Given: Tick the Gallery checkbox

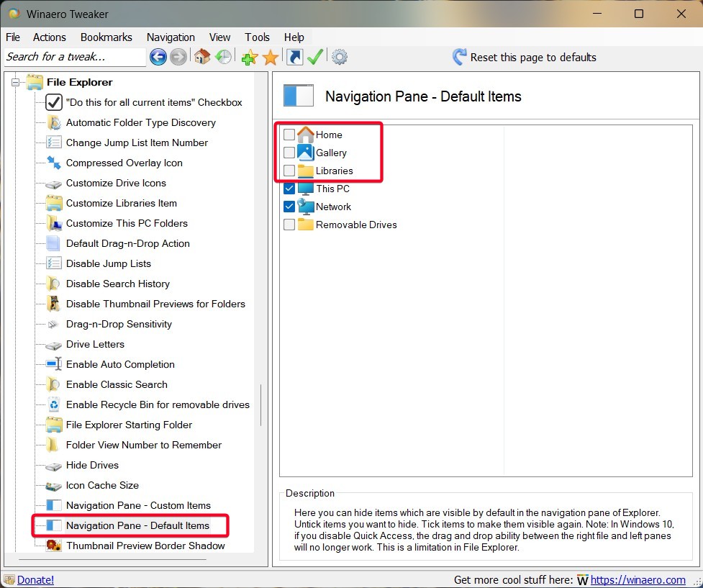Looking at the screenshot, I should [289, 153].
